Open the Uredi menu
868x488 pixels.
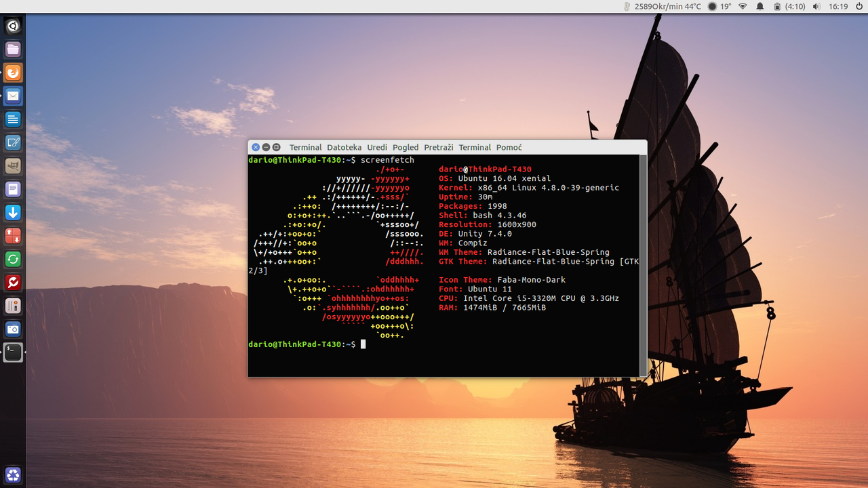pyautogui.click(x=377, y=147)
